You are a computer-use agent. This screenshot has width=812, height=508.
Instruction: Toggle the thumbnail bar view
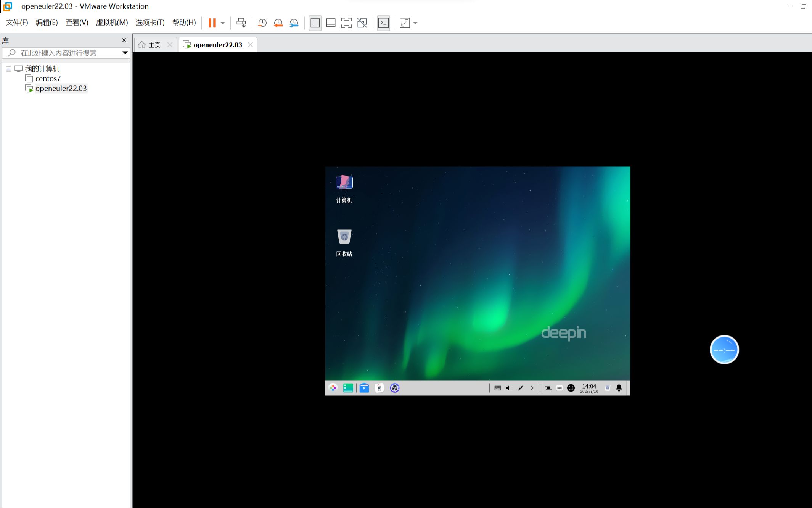[331, 23]
